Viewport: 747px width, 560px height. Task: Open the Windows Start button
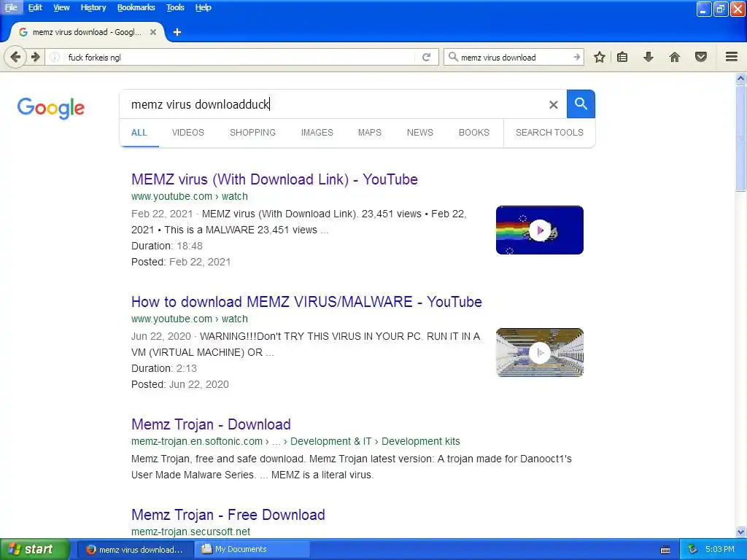[x=35, y=549]
